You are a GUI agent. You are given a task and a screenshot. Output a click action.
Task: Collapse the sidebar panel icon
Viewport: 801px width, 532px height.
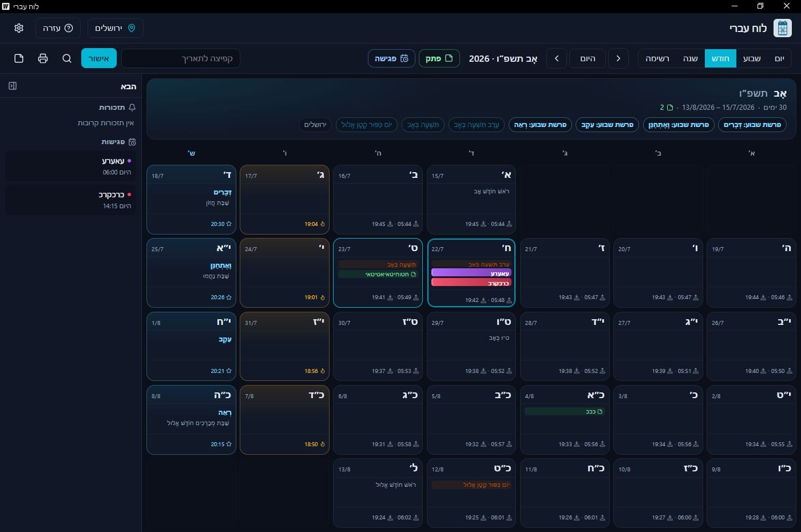(13, 86)
